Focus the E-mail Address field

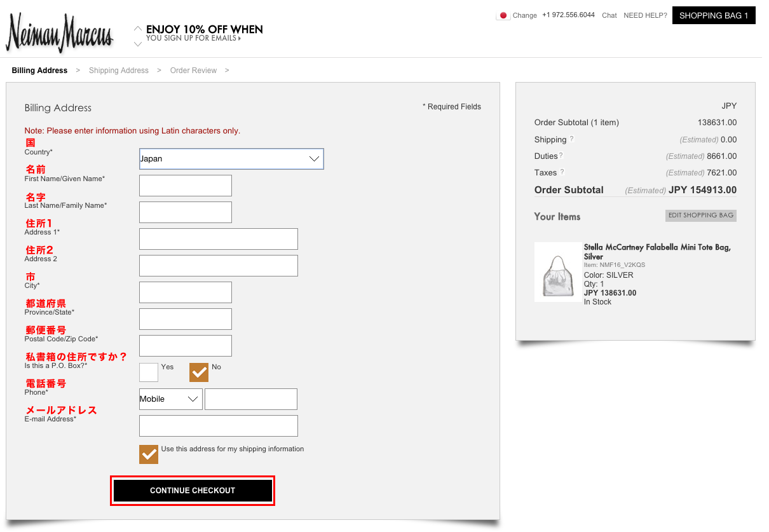pos(219,426)
